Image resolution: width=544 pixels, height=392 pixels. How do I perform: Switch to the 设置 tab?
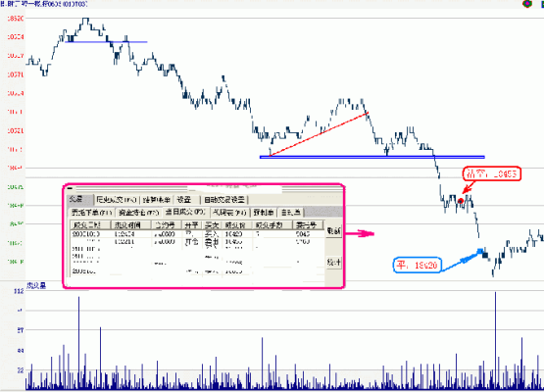(187, 200)
